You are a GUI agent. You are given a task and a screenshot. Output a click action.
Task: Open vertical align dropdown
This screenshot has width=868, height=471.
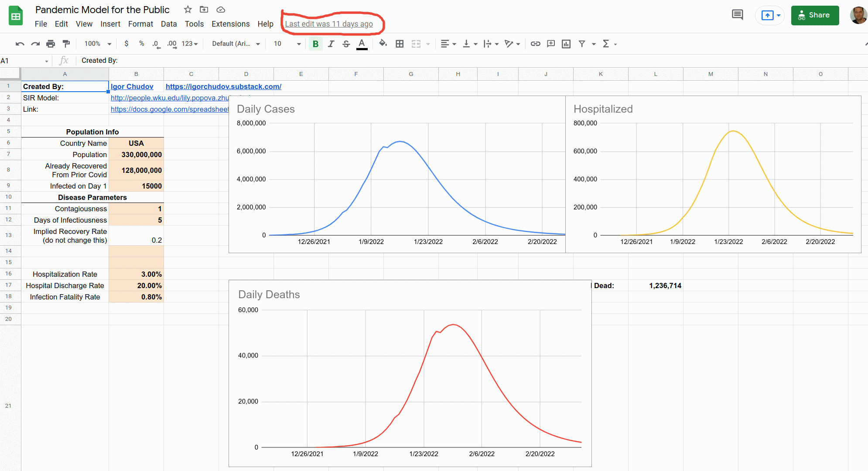tap(470, 44)
